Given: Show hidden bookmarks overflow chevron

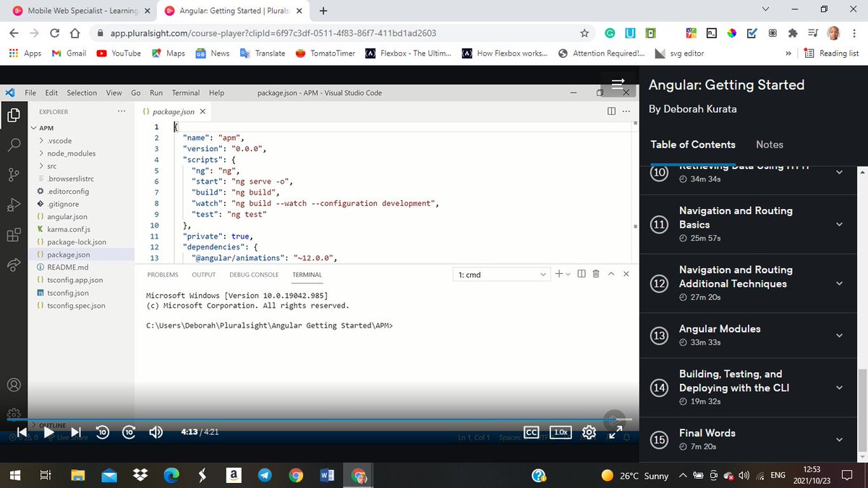Looking at the screenshot, I should click(x=788, y=53).
